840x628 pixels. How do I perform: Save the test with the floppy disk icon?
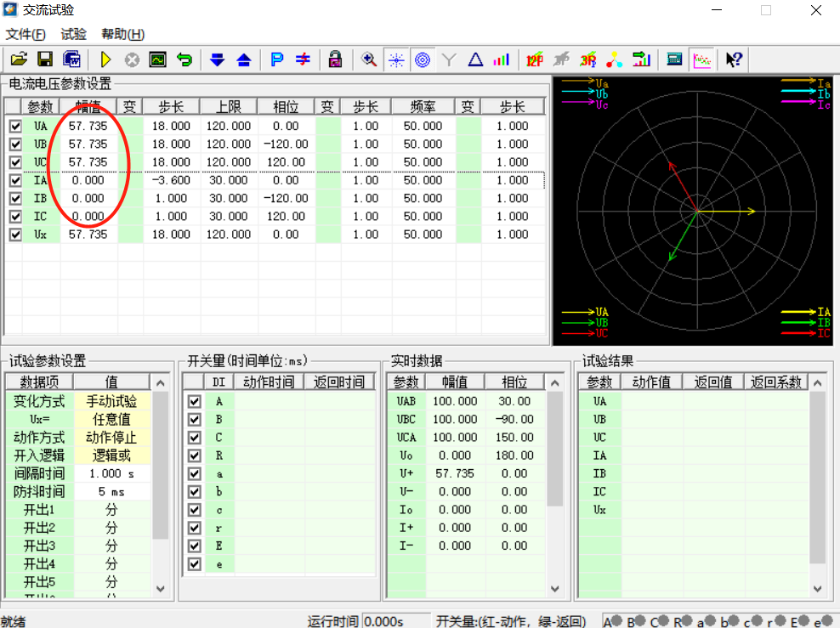click(x=44, y=59)
